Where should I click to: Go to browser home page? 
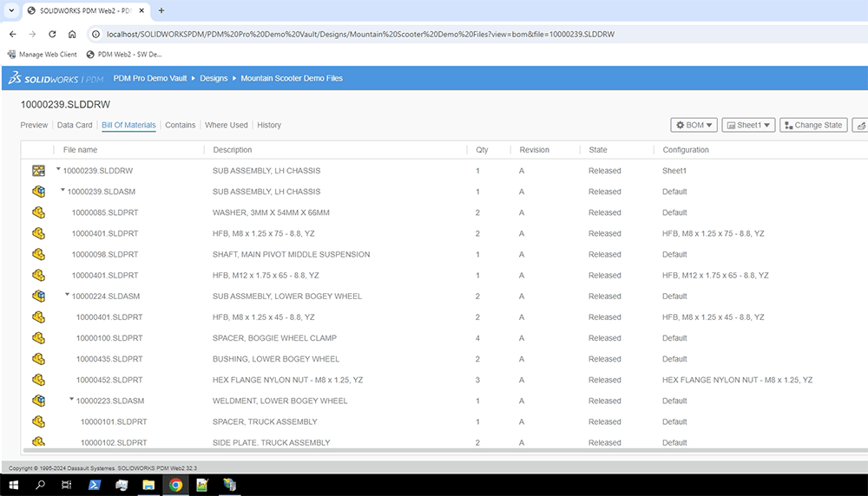[72, 35]
